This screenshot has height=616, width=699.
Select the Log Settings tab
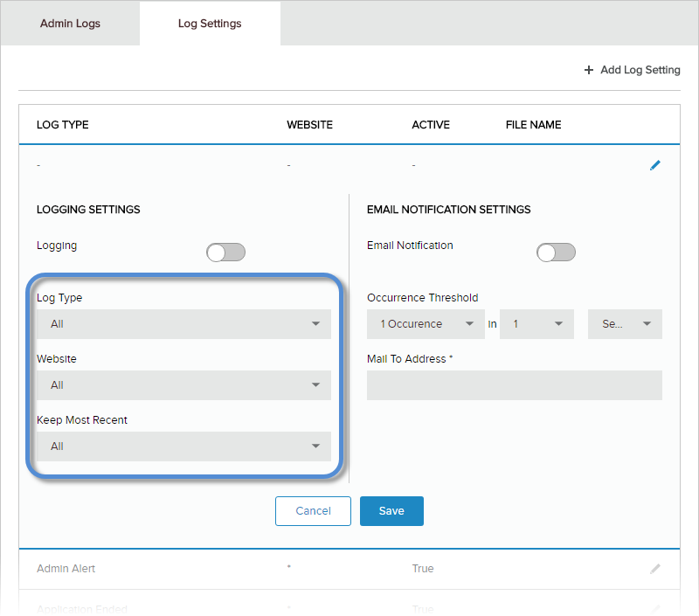point(210,24)
